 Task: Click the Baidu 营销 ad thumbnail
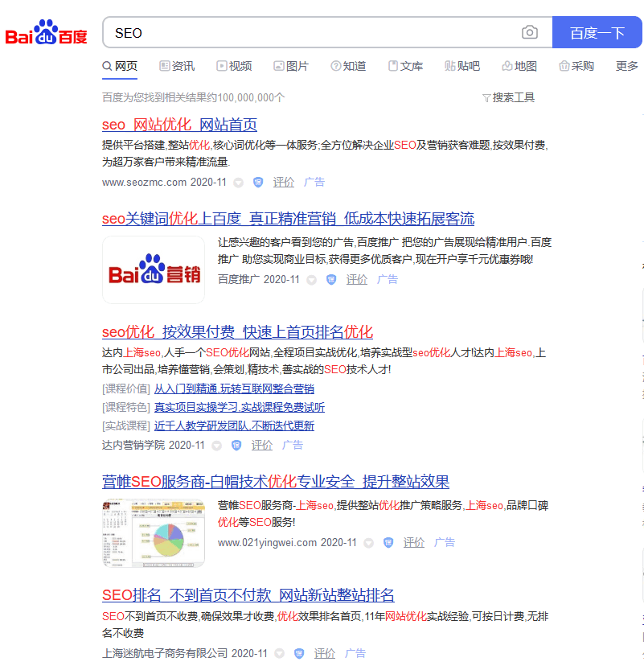(x=154, y=270)
